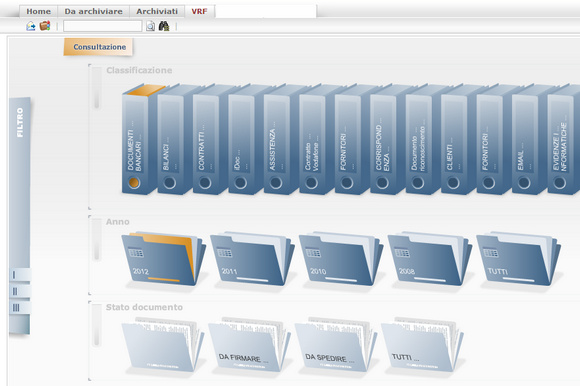Select the 2011 year folder
The image size is (580, 386).
[x=252, y=259]
